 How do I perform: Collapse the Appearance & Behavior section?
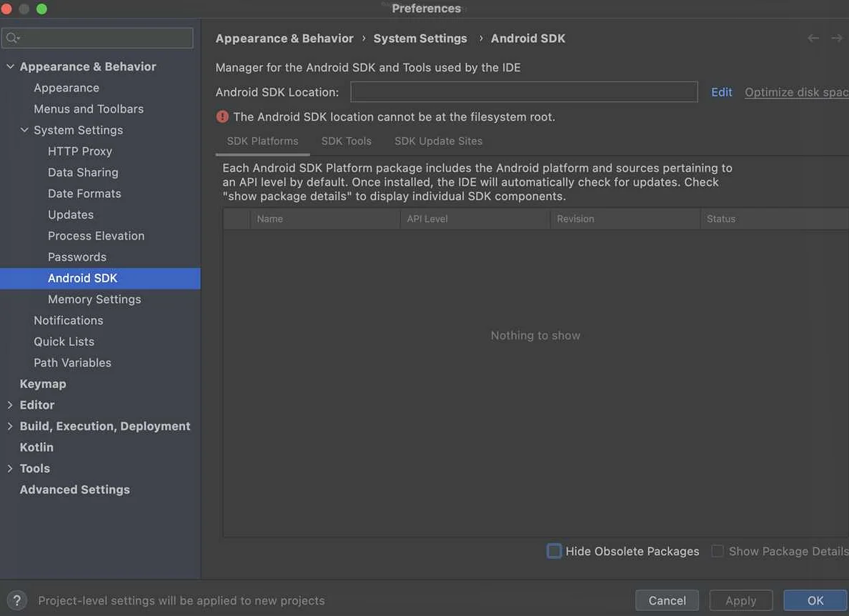(x=10, y=66)
